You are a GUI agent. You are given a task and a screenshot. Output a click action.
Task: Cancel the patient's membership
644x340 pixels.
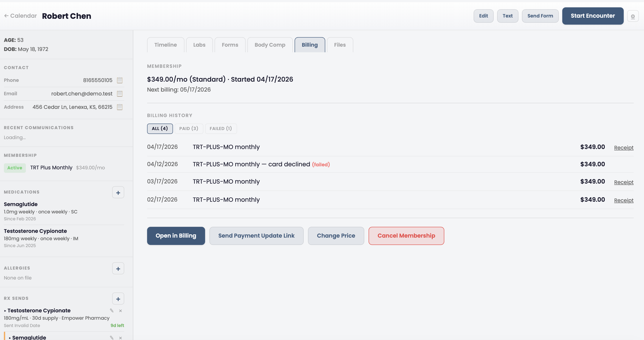coord(406,236)
